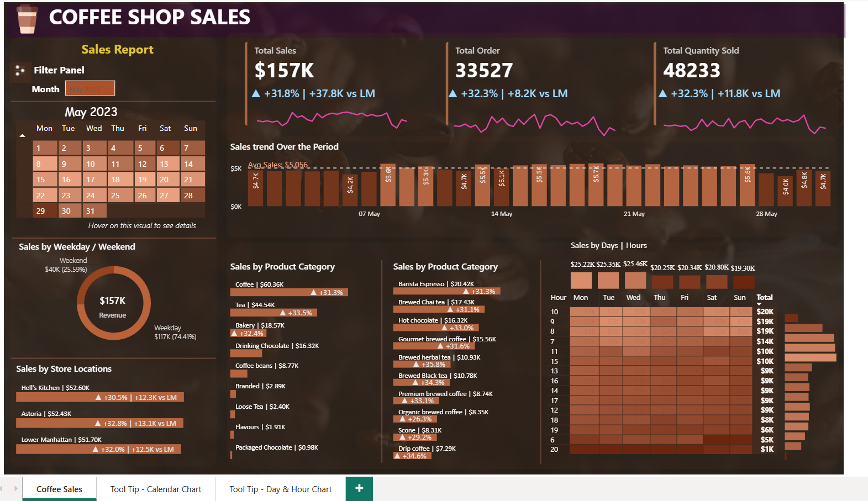Switch to the Coffee Sales page tab

pyautogui.click(x=59, y=489)
